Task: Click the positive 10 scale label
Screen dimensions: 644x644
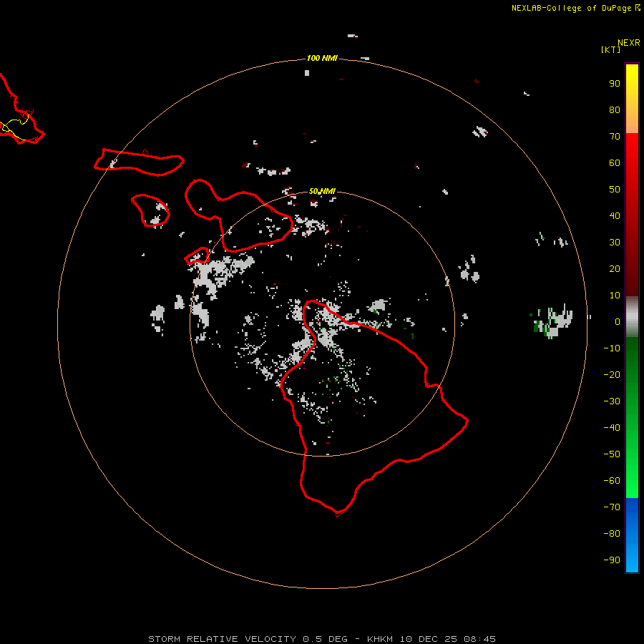Action: [x=615, y=296]
